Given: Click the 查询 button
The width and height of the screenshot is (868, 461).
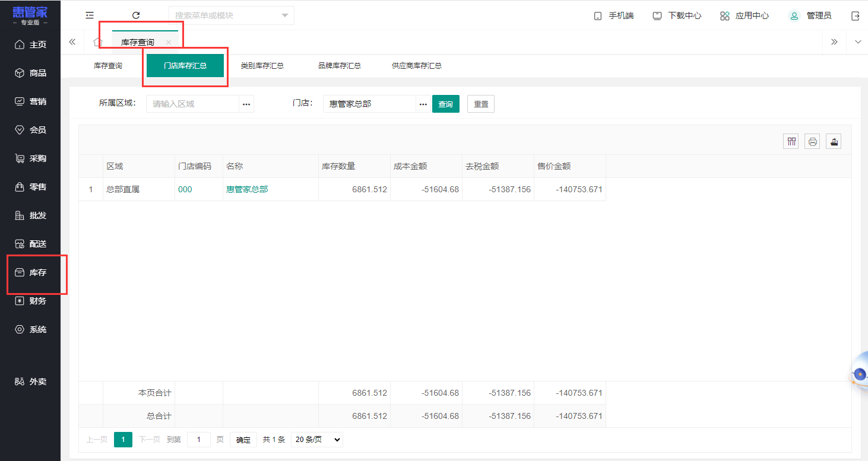Looking at the screenshot, I should coord(446,104).
